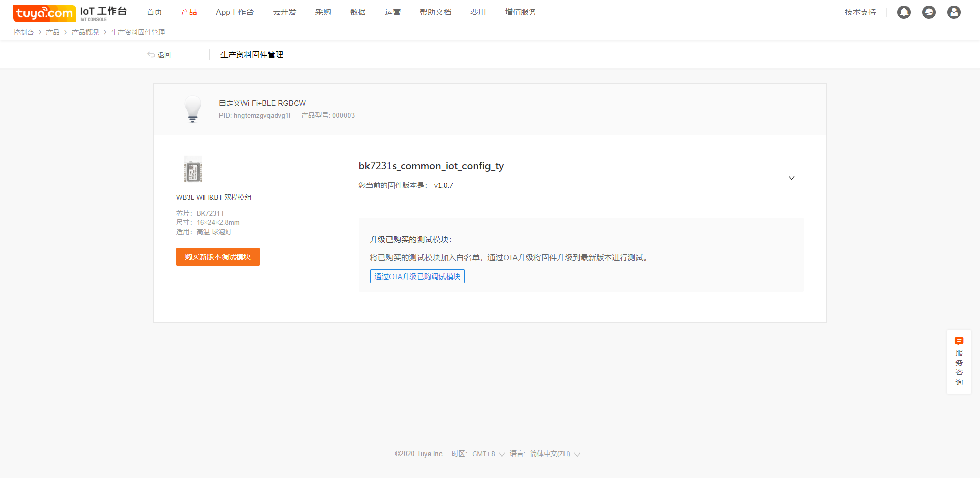Click 控制台 in the breadcrumb
Viewport: 980px width, 478px height.
click(23, 32)
